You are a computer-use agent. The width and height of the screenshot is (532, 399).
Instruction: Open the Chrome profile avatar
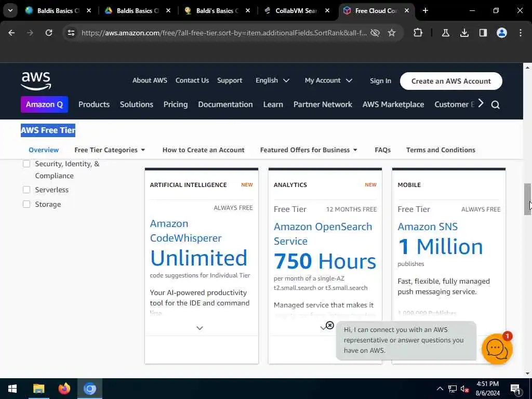coord(502,33)
